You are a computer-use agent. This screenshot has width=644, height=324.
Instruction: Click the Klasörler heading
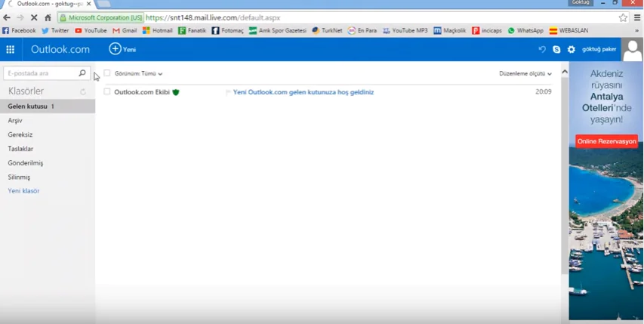point(26,91)
